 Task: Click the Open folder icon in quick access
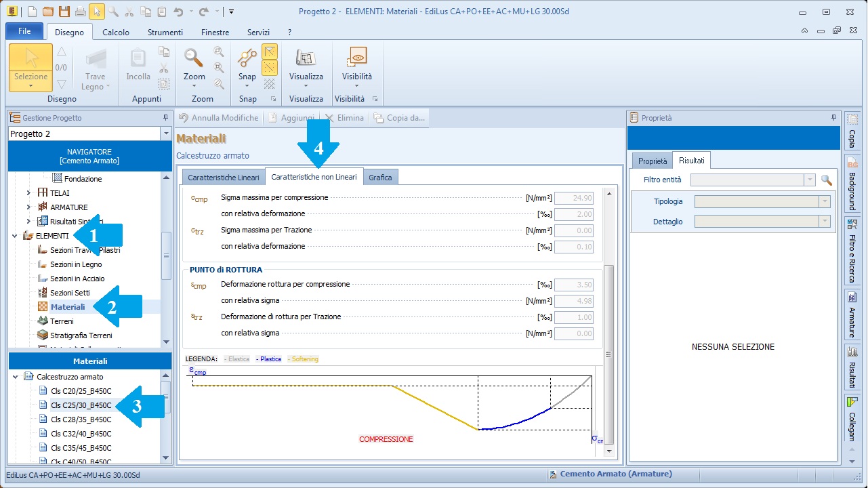click(x=47, y=12)
